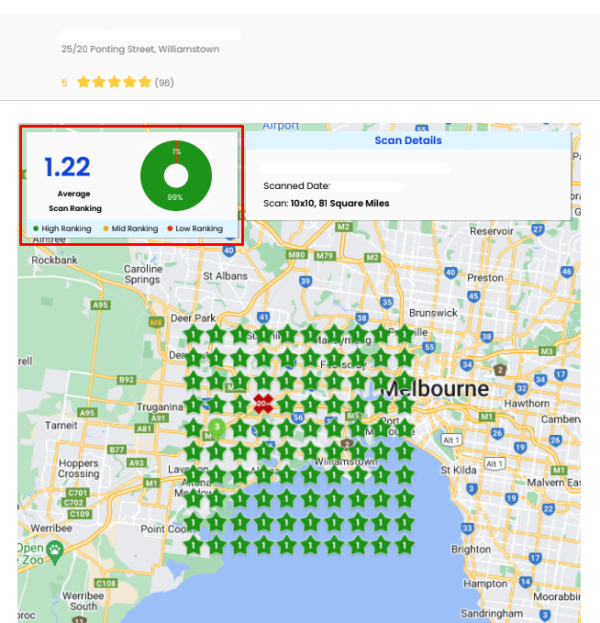Open the Werribee Open Range Zoo paw icon

[55, 553]
